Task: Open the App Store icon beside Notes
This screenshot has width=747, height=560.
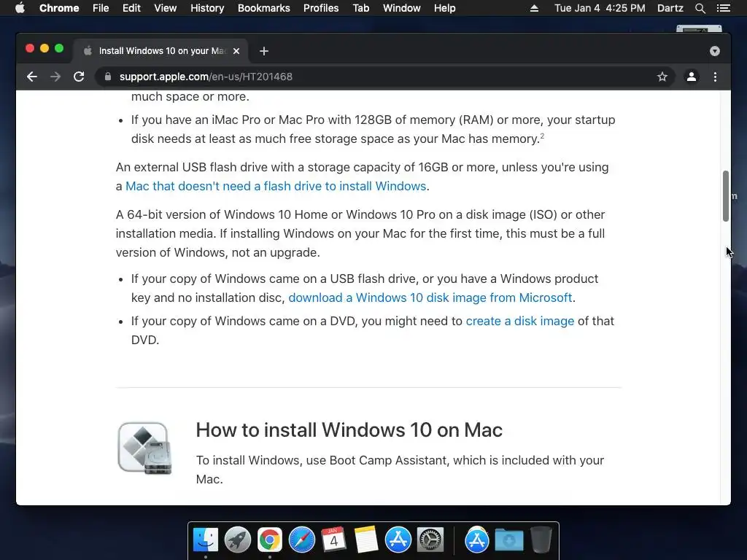Action: (398, 540)
